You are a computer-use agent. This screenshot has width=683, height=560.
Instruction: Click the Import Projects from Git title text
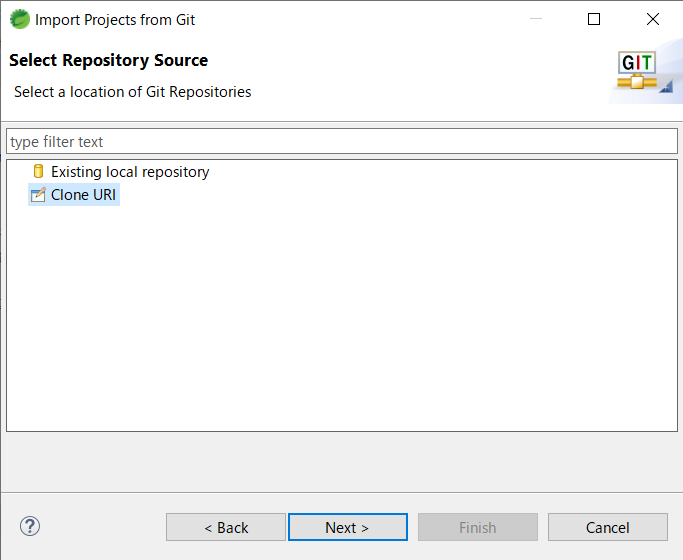click(x=115, y=19)
